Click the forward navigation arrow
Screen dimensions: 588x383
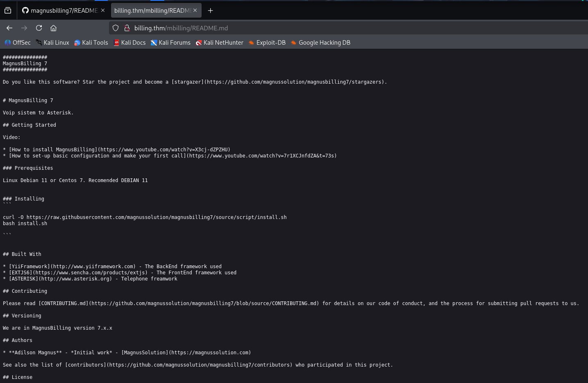coord(24,28)
